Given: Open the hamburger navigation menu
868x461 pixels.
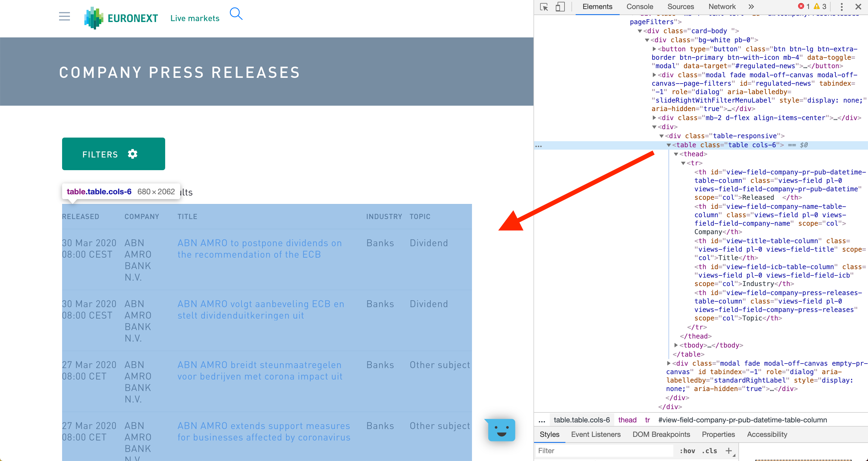Looking at the screenshot, I should tap(64, 17).
